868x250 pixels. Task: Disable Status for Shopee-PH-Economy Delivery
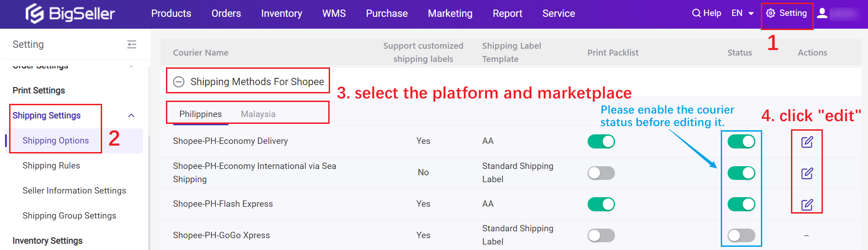point(741,142)
